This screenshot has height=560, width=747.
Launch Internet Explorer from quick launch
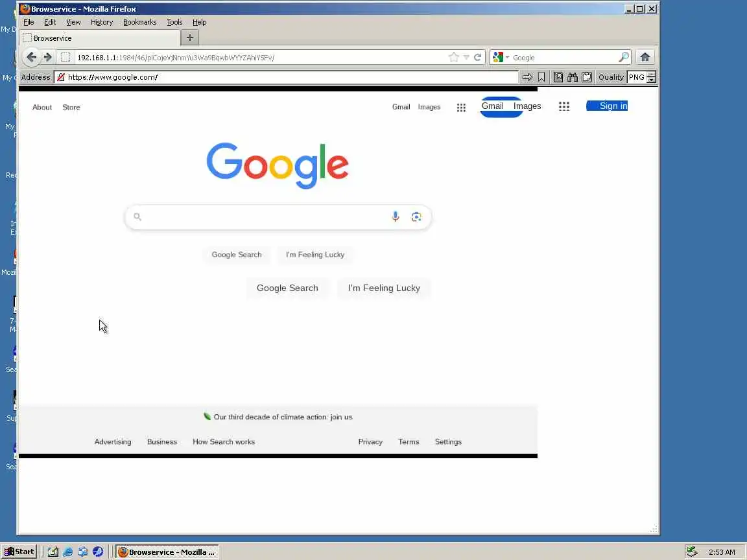tap(68, 552)
